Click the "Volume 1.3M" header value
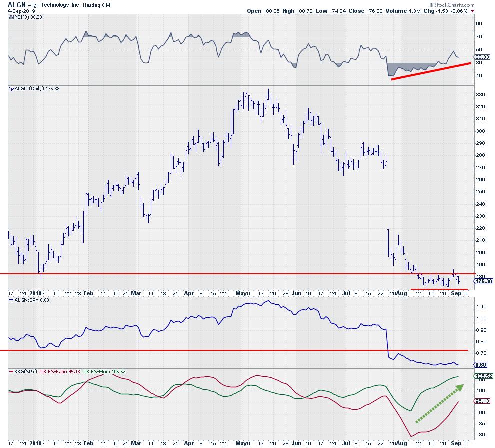Viewport: 495px width, 448px height. click(403, 11)
